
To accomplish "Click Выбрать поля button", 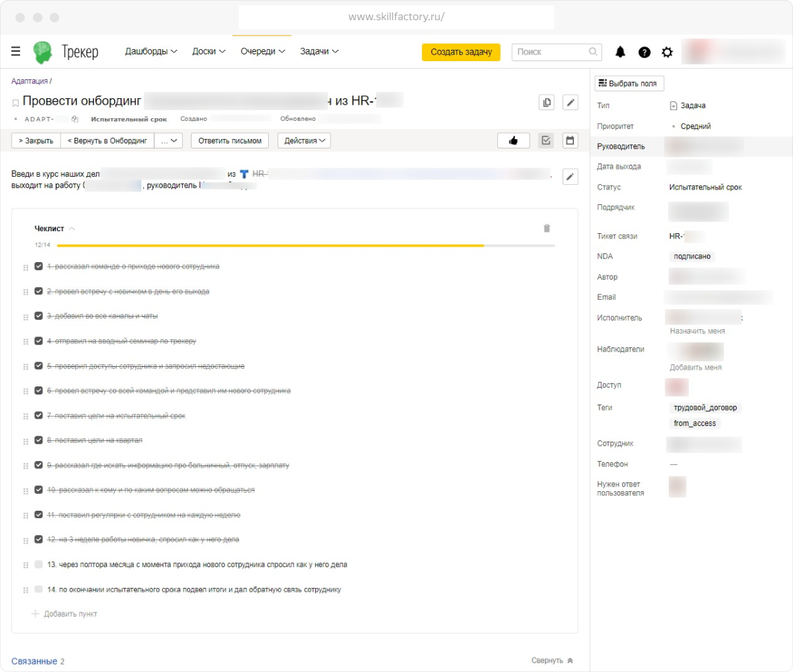I will [628, 83].
